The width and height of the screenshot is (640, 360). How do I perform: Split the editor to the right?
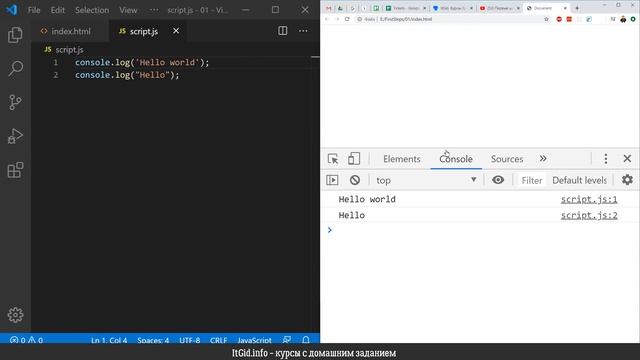(282, 31)
